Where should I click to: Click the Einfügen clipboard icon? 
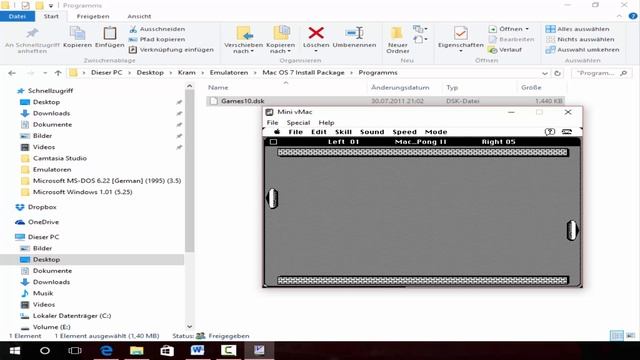tap(109, 38)
